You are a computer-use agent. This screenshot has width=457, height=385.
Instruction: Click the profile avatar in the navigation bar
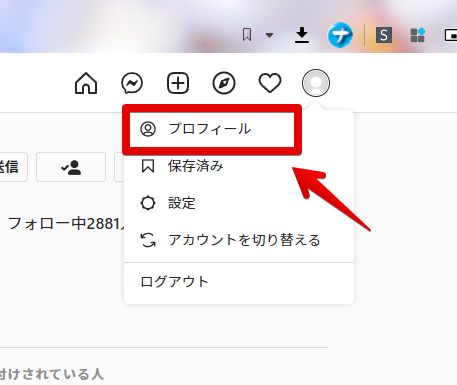coord(316,83)
